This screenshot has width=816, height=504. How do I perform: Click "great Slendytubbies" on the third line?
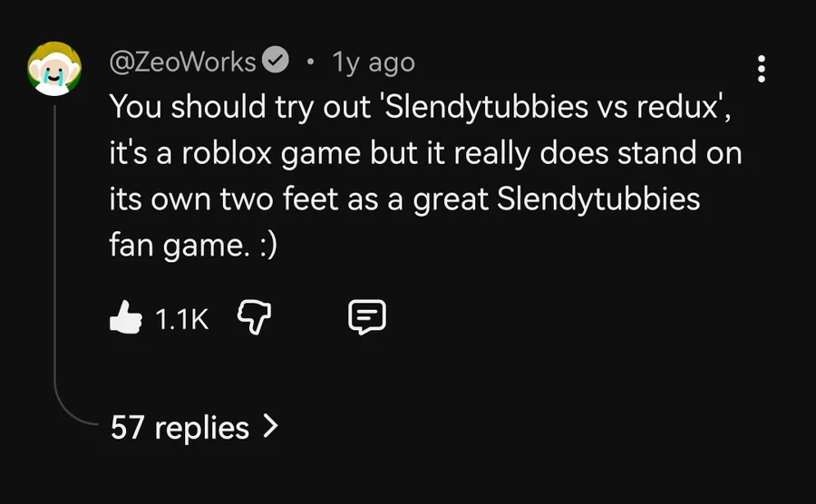(557, 199)
